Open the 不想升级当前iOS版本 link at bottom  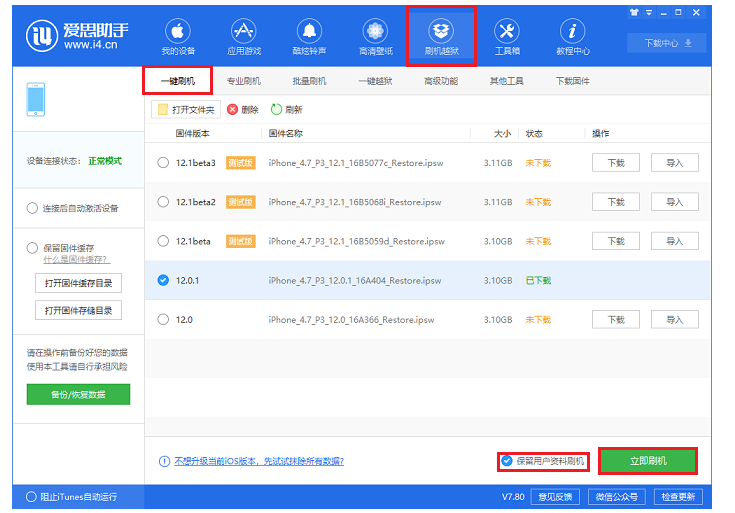click(259, 461)
